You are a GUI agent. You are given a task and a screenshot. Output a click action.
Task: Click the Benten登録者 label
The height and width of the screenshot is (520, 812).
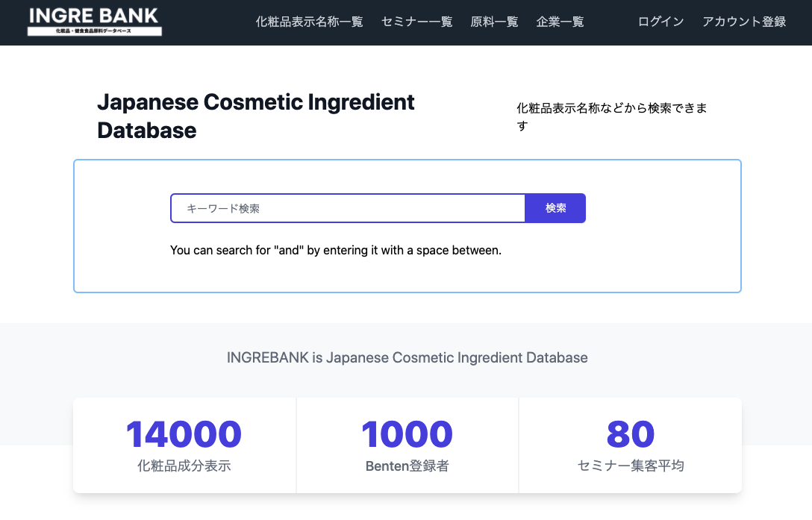(x=407, y=466)
